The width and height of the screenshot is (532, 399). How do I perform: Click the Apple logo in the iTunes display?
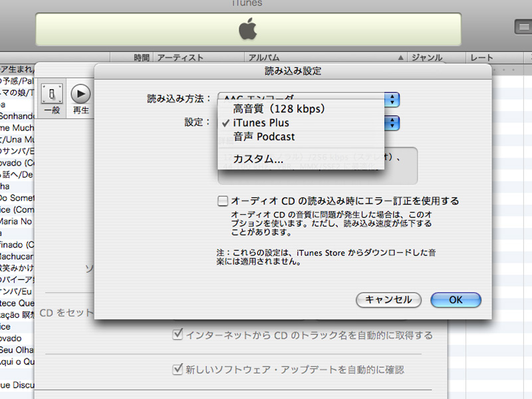tap(247, 29)
